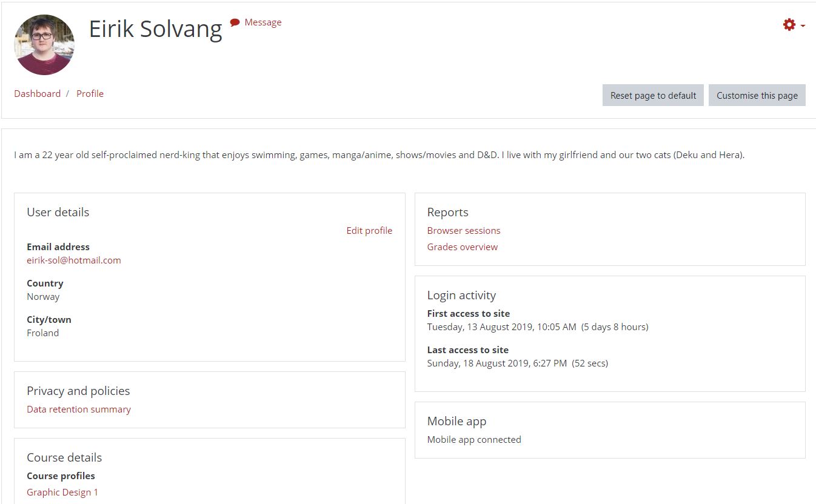Click the User details section heading
Image resolution: width=816 pixels, height=504 pixels.
[58, 212]
